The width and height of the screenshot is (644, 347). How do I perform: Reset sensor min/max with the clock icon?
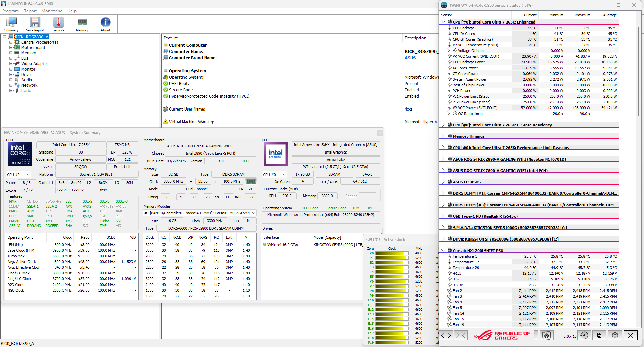(x=584, y=335)
